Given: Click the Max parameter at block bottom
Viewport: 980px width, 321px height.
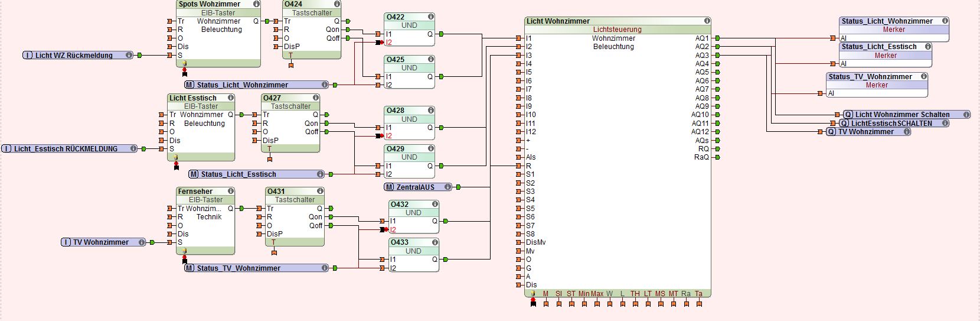Looking at the screenshot, I should pyautogui.click(x=597, y=294).
